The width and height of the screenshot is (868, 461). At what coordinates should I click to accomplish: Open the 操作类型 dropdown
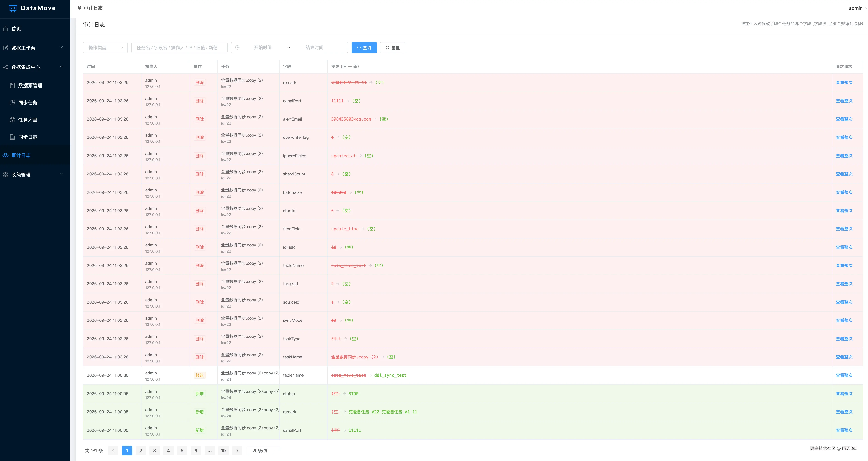(x=105, y=47)
